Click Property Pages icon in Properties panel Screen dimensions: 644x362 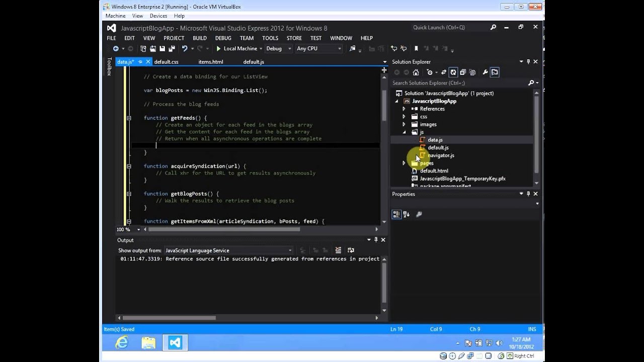[419, 214]
